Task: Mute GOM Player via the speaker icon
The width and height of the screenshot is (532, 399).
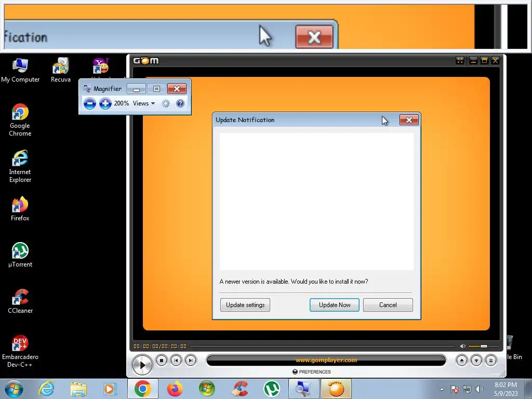Action: point(462,347)
